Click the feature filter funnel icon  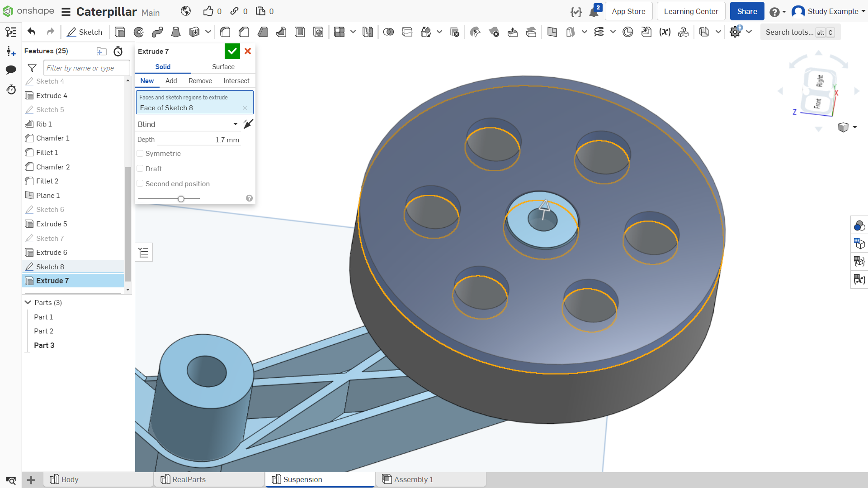tap(32, 68)
